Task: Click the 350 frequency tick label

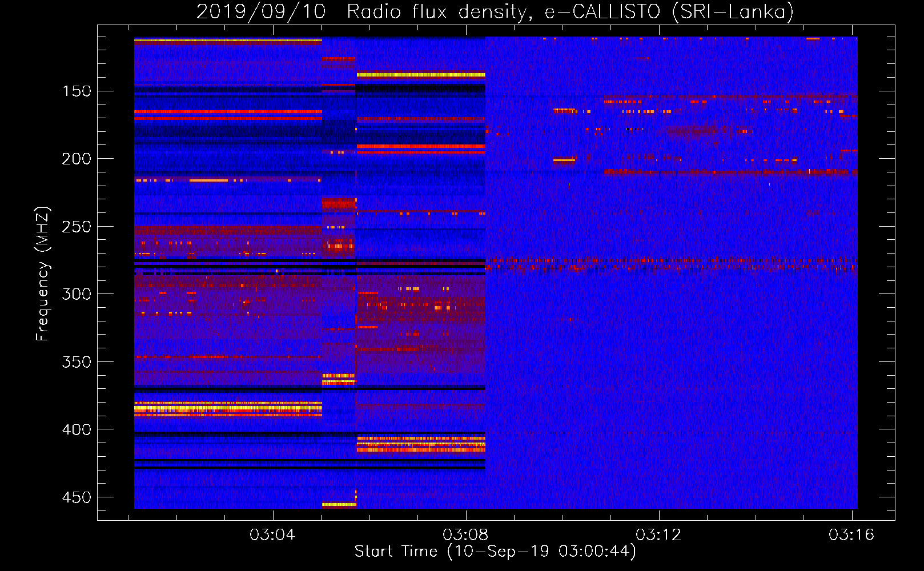Action: pyautogui.click(x=77, y=362)
